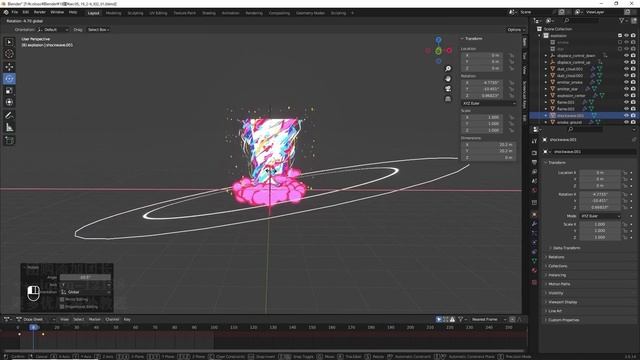The width and height of the screenshot is (640, 360).
Task: Click the viewport pan hand icon
Action: (x=448, y=78)
